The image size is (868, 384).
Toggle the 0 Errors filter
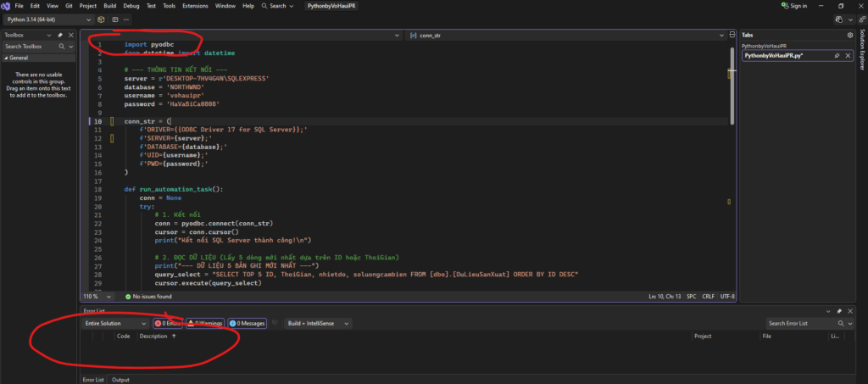tap(167, 323)
